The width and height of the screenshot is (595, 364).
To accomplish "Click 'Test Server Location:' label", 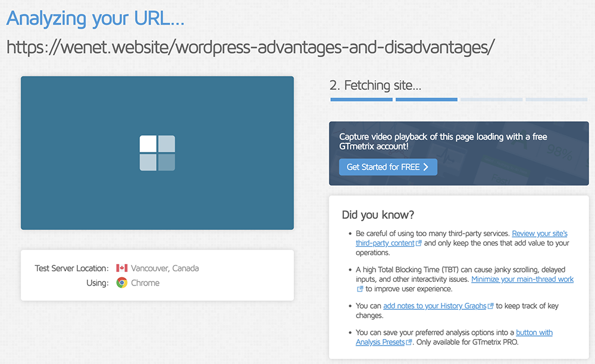I will 72,268.
